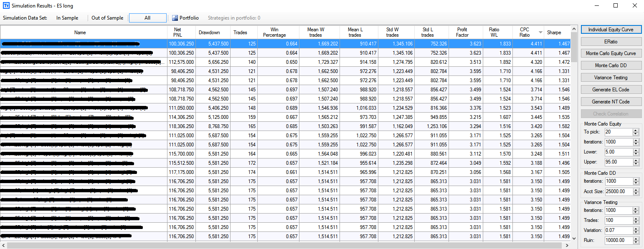The height and width of the screenshot is (249, 644).
Task: Click the Net PNL value 114,306.250
Action: click(x=181, y=117)
